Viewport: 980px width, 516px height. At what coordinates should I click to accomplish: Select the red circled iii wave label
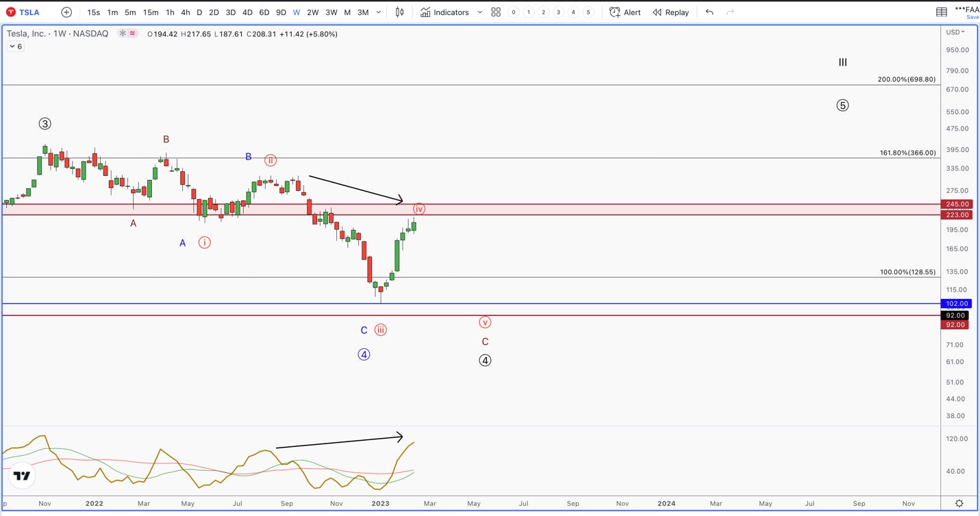pyautogui.click(x=381, y=331)
